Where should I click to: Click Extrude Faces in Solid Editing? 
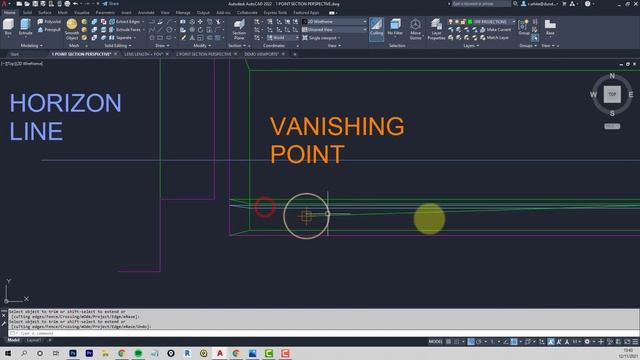[x=124, y=30]
